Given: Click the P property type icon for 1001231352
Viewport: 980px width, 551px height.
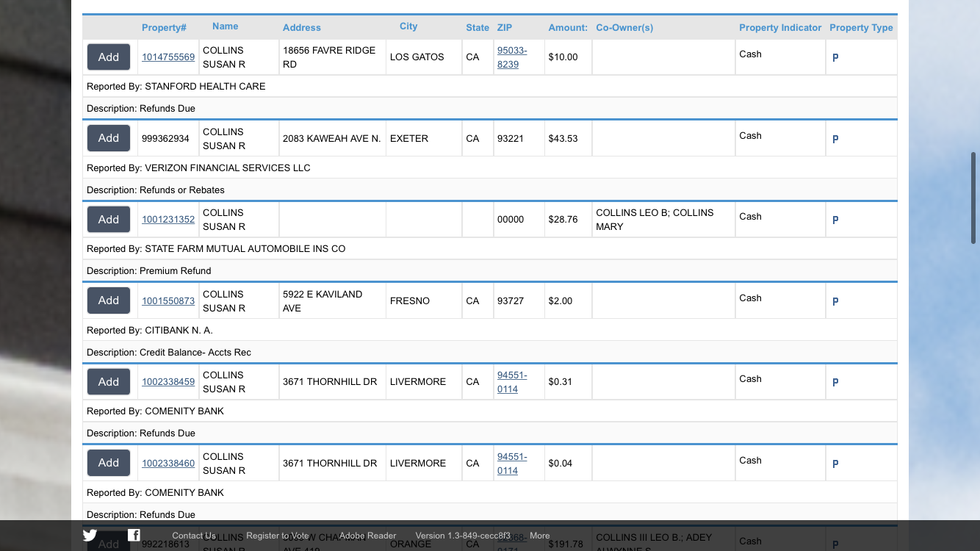Looking at the screenshot, I should pos(835,220).
